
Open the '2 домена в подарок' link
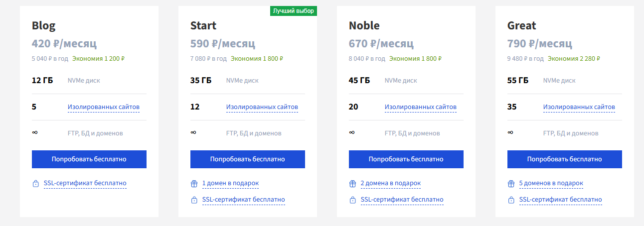tap(391, 183)
